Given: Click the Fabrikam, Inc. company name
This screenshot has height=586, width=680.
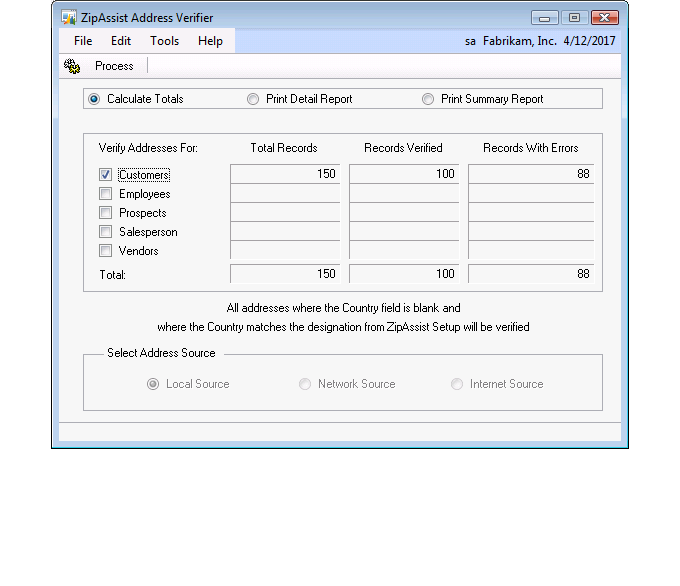Looking at the screenshot, I should click(x=520, y=41).
